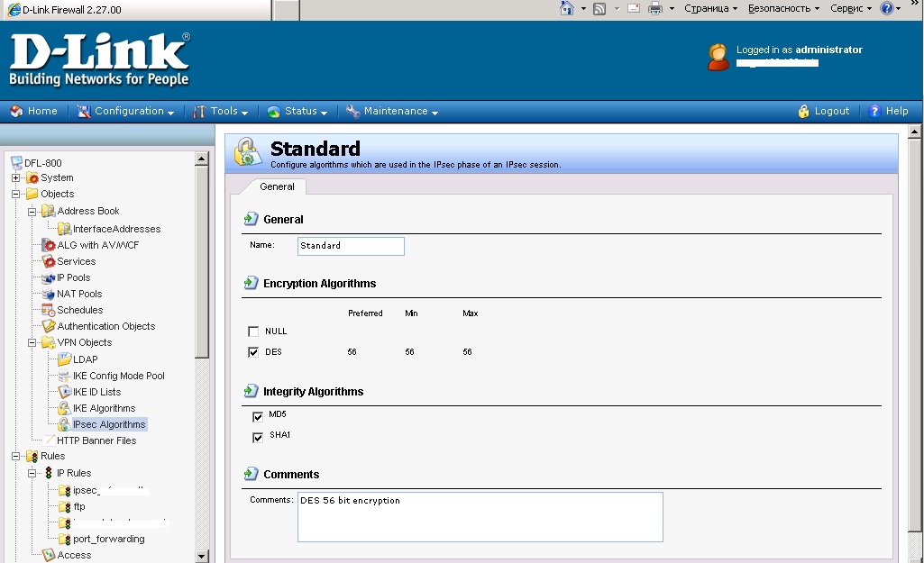Screen dimensions: 924x563
Task: Click the Access tree item
Action: [x=74, y=555]
